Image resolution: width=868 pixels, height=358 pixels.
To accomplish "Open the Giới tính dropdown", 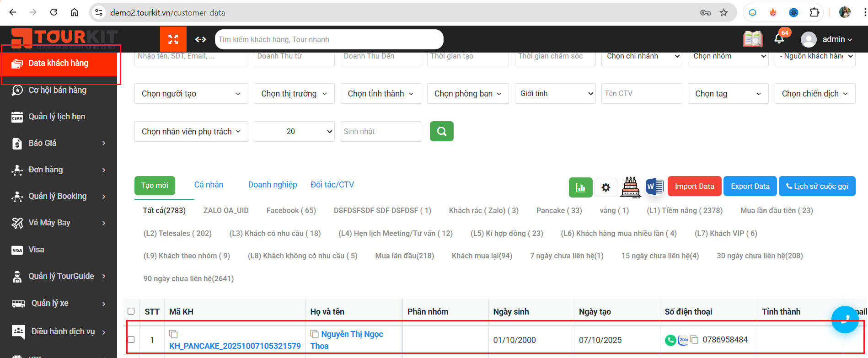I will 555,94.
